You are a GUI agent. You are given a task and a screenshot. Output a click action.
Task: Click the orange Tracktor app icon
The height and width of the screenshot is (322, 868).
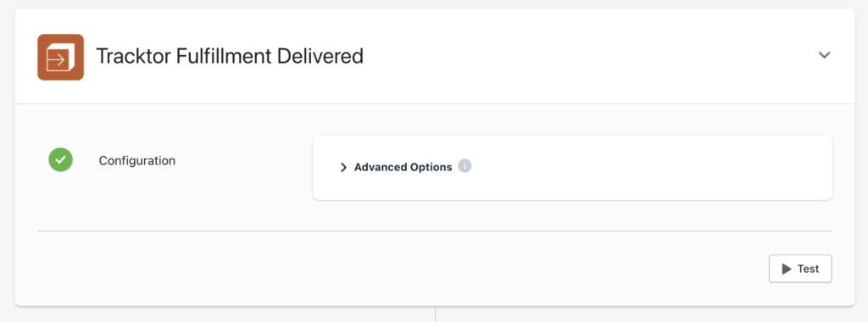(x=60, y=57)
